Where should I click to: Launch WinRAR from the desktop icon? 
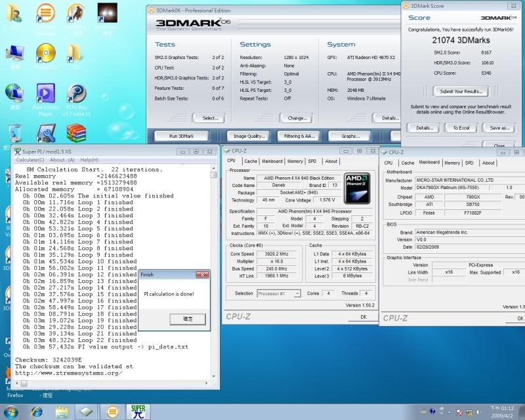pyautogui.click(x=76, y=133)
